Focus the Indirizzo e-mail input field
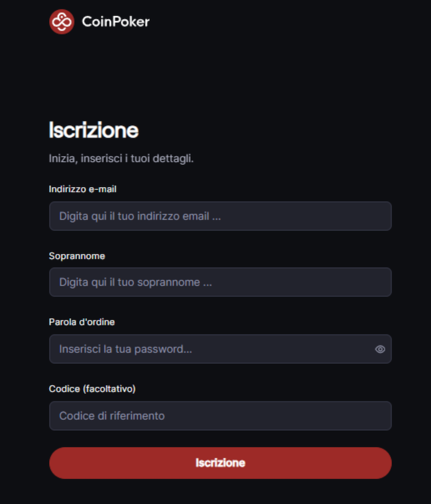The height and width of the screenshot is (504, 431). [x=220, y=216]
